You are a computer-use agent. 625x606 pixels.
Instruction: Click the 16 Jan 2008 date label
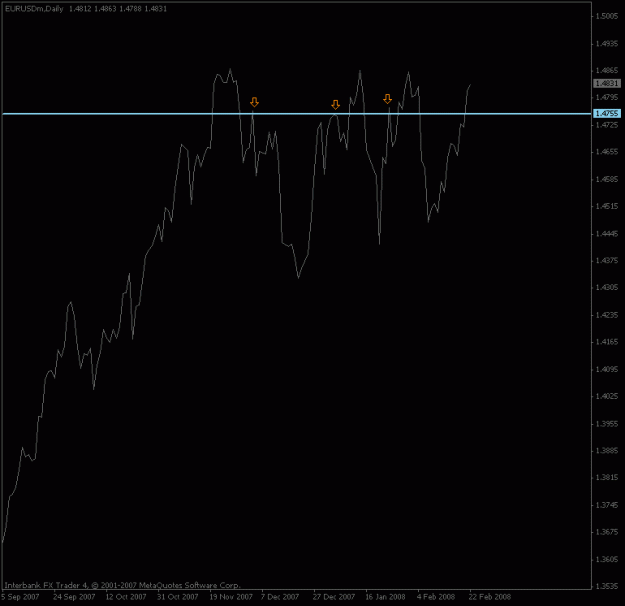pos(385,597)
